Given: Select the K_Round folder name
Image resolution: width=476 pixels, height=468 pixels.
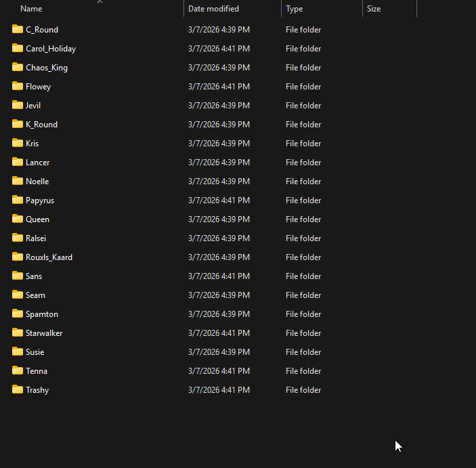Looking at the screenshot, I should (x=41, y=125).
